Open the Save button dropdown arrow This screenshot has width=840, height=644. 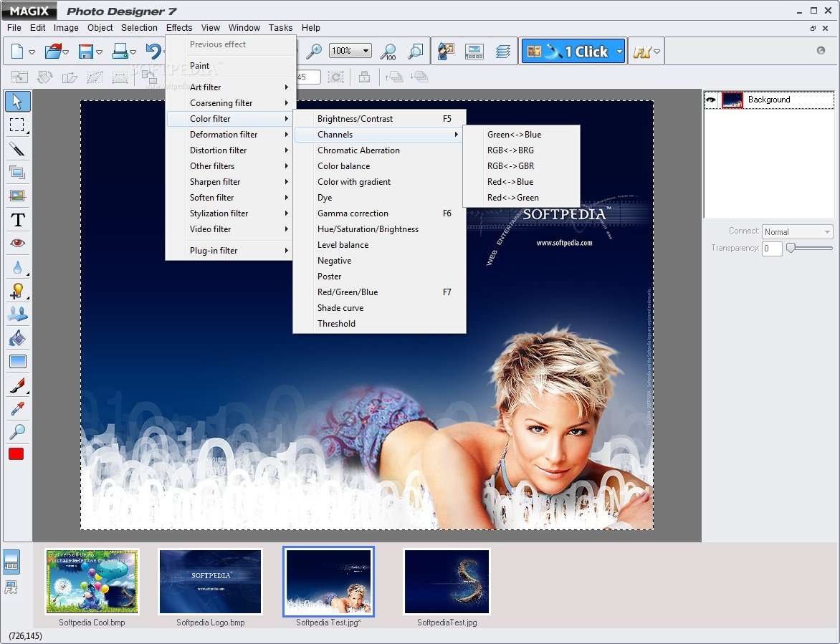click(99, 52)
